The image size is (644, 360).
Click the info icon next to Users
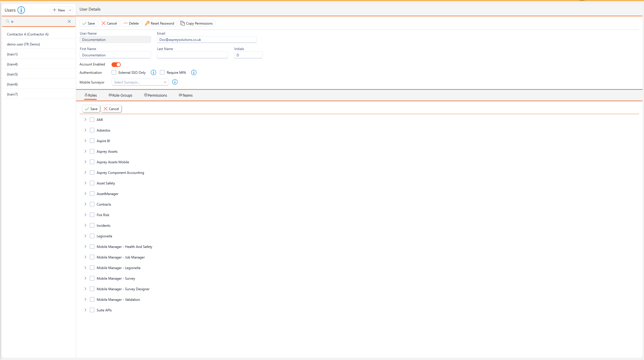click(21, 10)
